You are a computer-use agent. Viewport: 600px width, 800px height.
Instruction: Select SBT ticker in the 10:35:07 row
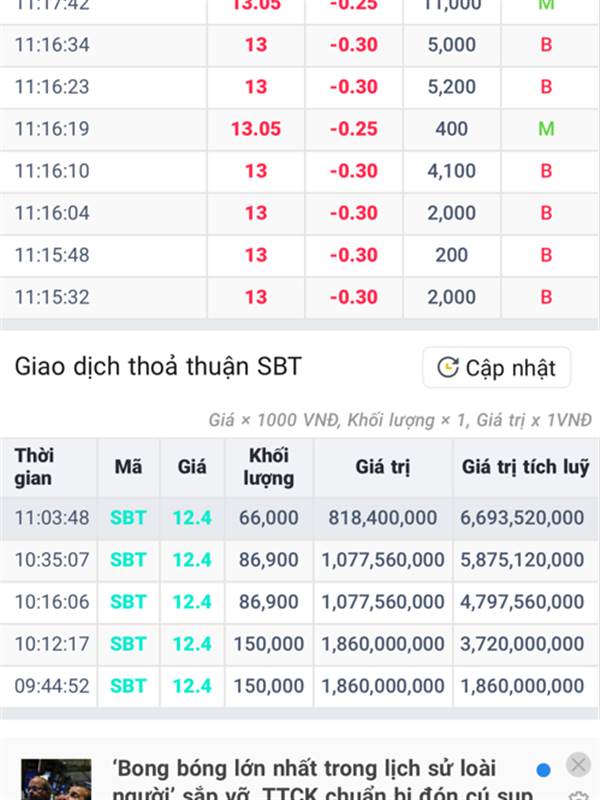coord(128,560)
